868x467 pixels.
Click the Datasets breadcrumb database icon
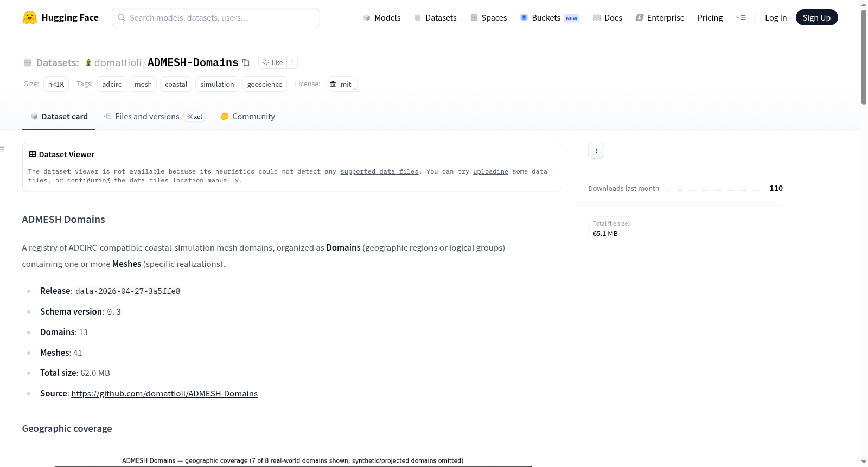point(28,62)
